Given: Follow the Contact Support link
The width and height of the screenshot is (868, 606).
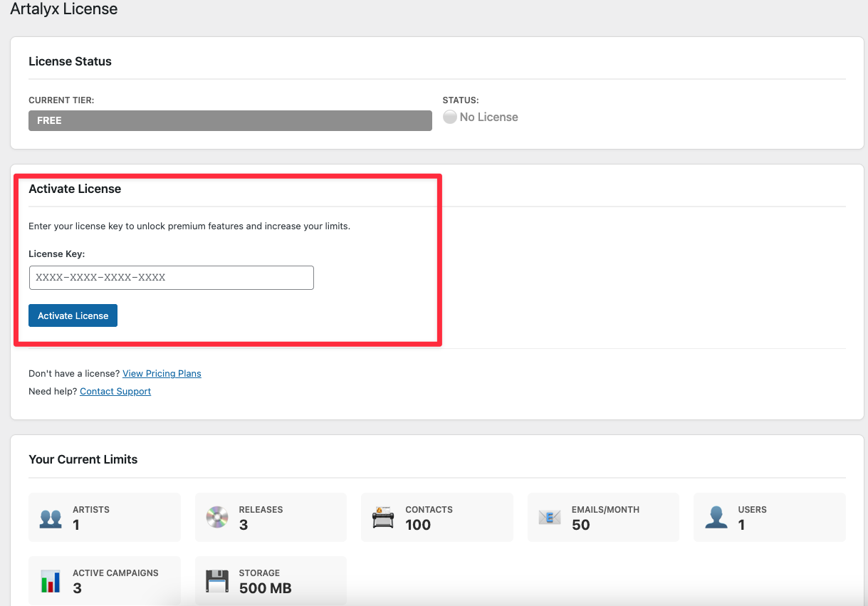Looking at the screenshot, I should click(115, 391).
